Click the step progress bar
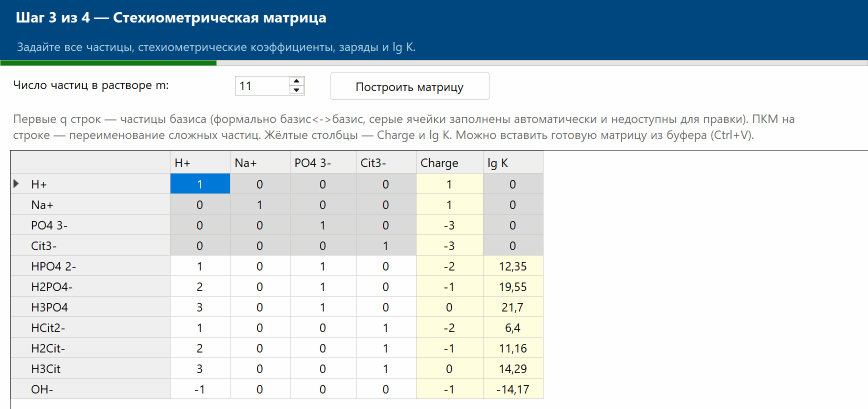This screenshot has height=409, width=868. point(434,63)
